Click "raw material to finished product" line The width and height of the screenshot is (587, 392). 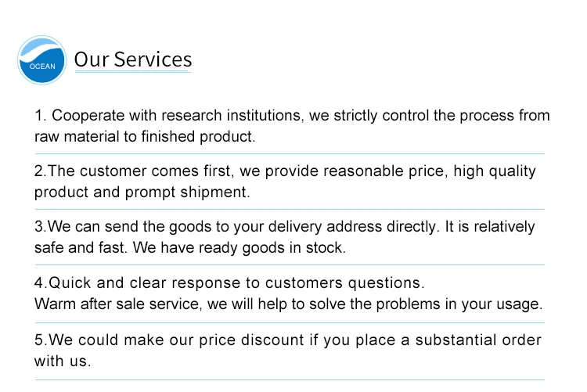pos(145,136)
